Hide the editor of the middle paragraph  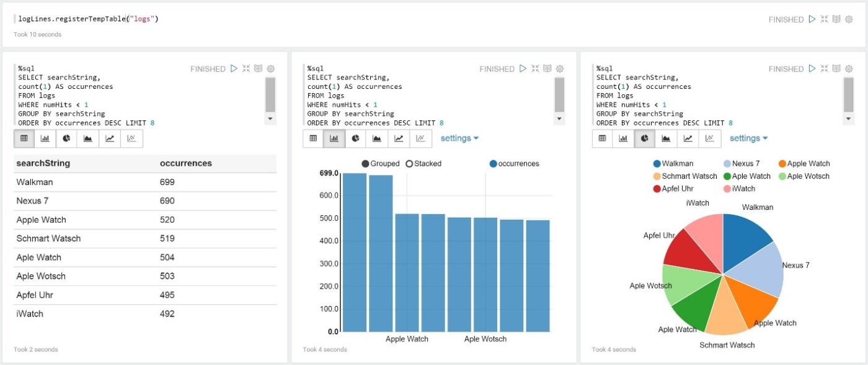click(535, 69)
